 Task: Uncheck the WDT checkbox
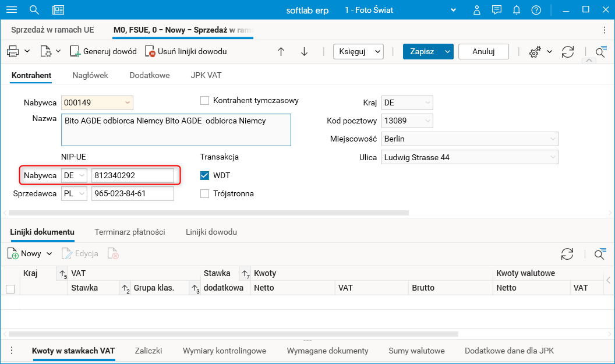point(204,175)
